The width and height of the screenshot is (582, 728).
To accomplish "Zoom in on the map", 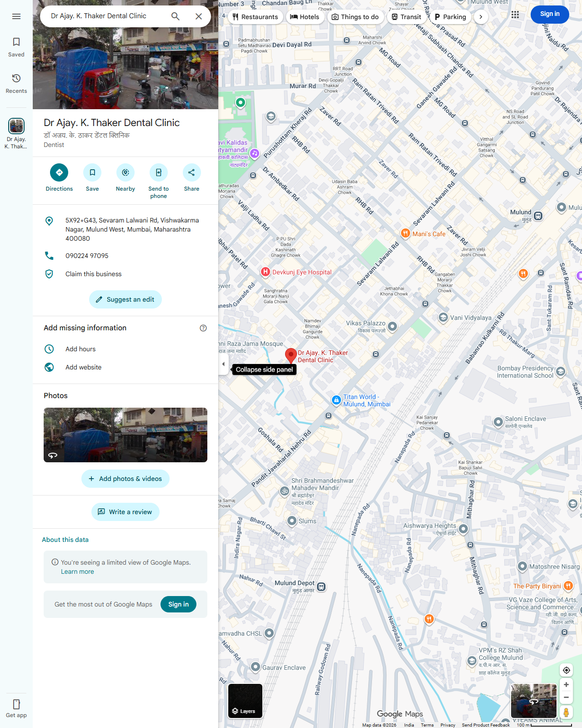I will tap(567, 685).
